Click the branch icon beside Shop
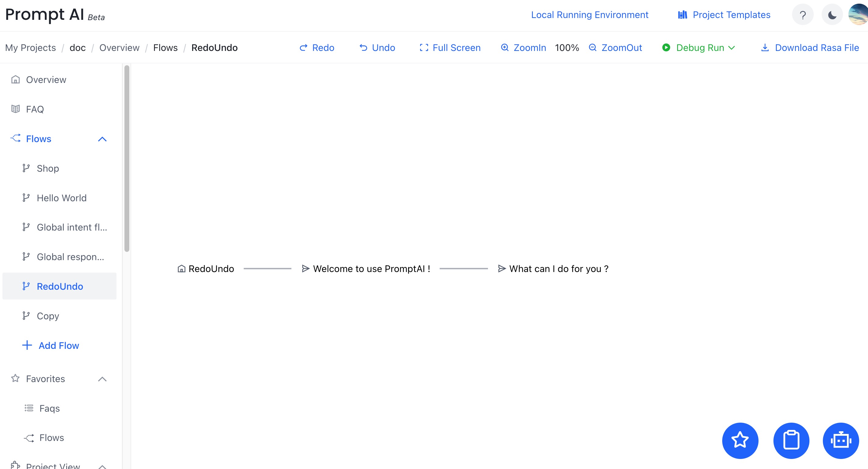 (26, 168)
